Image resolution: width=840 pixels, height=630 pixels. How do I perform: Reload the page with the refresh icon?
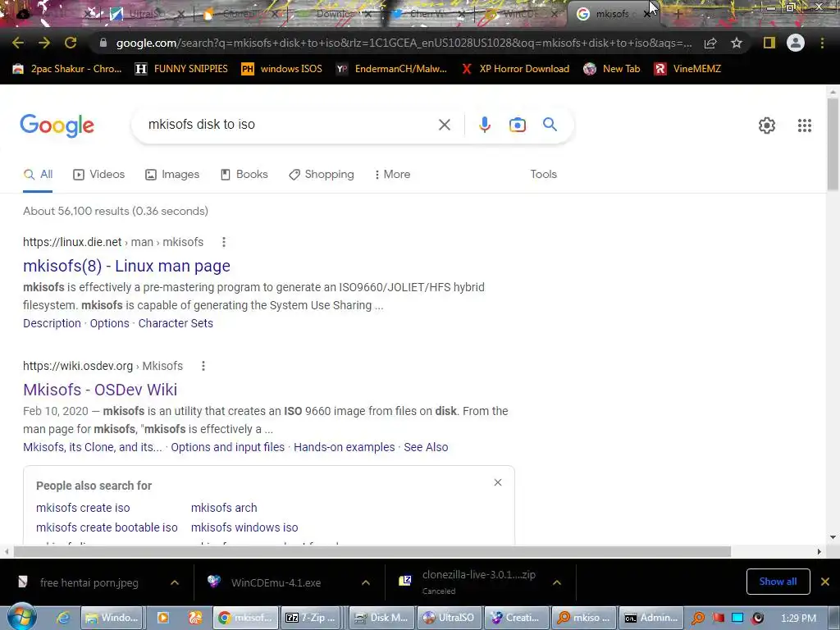(x=71, y=43)
